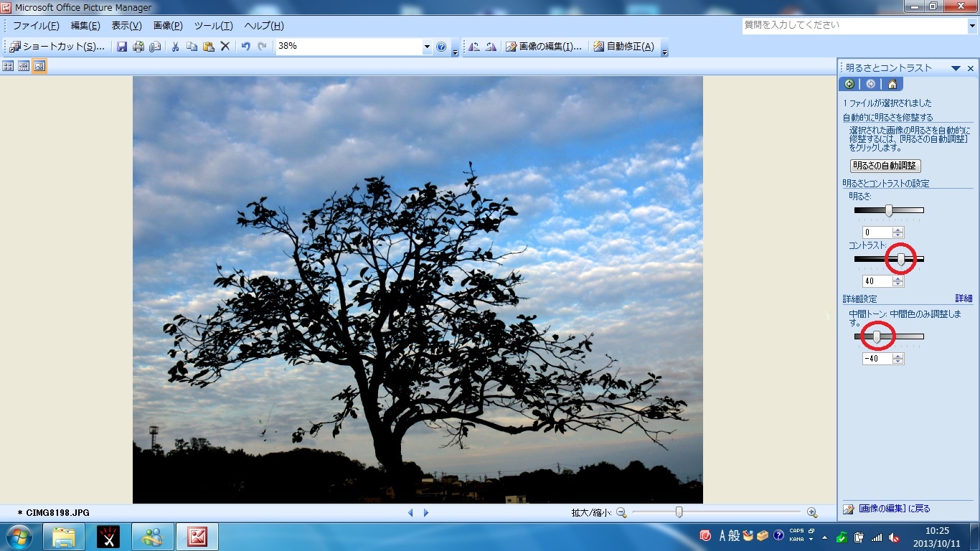This screenshot has height=551, width=980.
Task: Open the 編集(E) menu
Action: pyautogui.click(x=85, y=26)
